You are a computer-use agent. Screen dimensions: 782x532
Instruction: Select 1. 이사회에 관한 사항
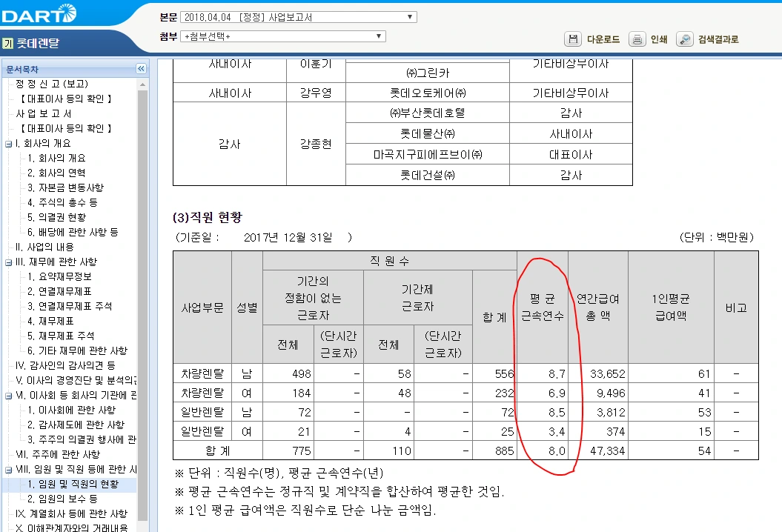coord(71,410)
